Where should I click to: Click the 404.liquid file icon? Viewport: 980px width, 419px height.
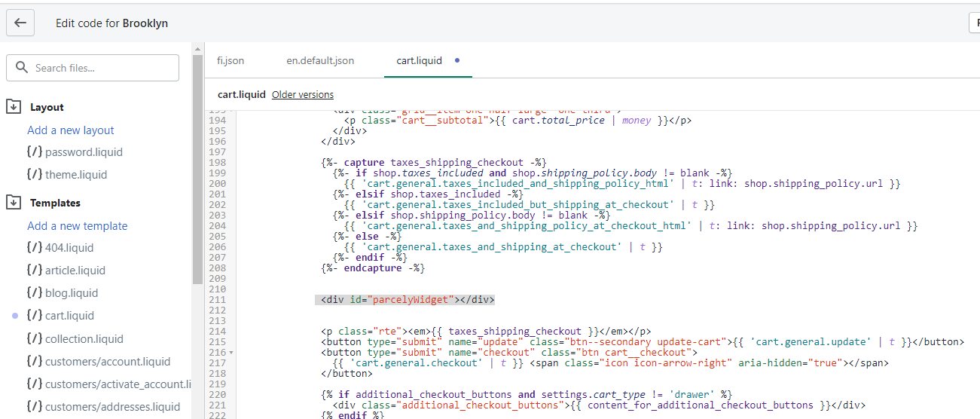pyautogui.click(x=34, y=248)
